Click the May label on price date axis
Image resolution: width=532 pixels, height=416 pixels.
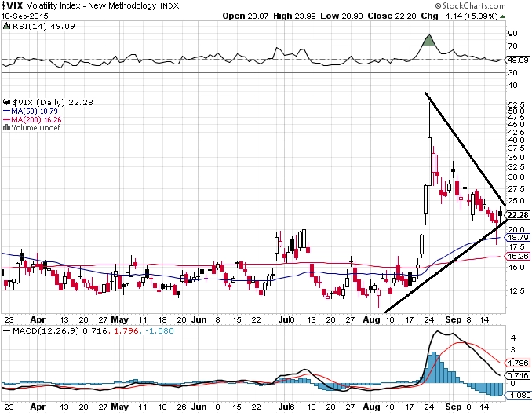[x=120, y=319]
